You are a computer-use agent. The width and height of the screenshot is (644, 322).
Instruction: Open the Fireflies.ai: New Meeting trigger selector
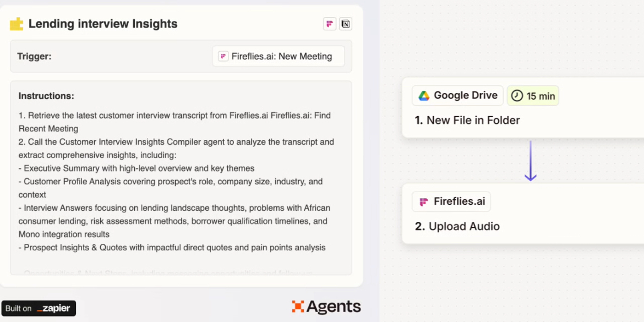pyautogui.click(x=279, y=56)
